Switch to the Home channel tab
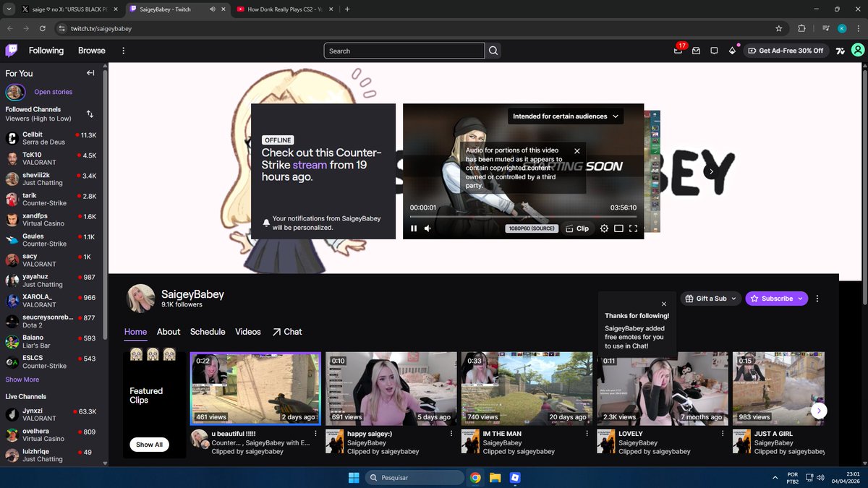The image size is (868, 488). coord(135,332)
